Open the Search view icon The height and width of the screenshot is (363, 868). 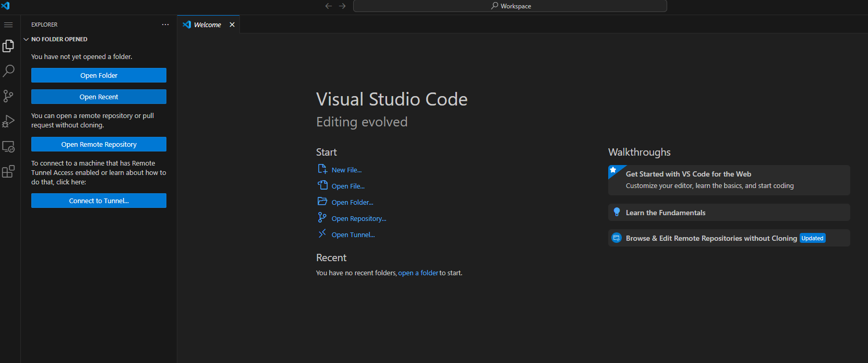point(8,71)
